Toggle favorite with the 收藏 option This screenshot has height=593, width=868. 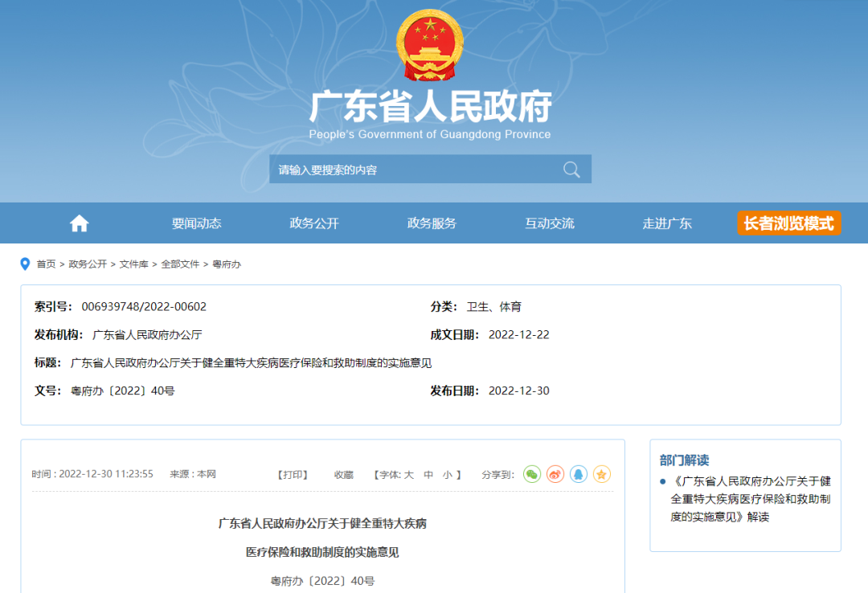coord(343,474)
